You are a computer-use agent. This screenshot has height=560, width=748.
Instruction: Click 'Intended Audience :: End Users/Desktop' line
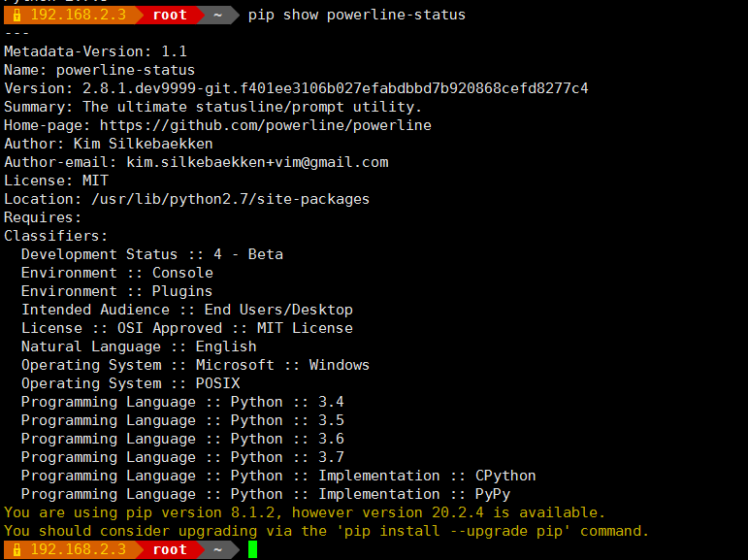(x=187, y=310)
